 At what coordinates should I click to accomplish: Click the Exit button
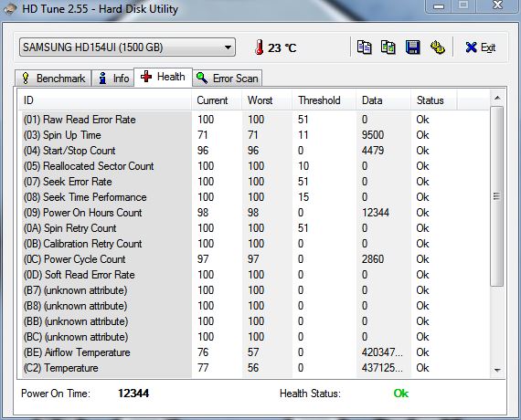tap(481, 47)
